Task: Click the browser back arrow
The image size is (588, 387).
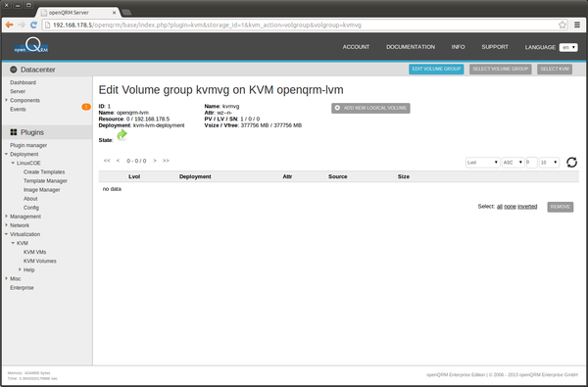Action: pyautogui.click(x=10, y=24)
